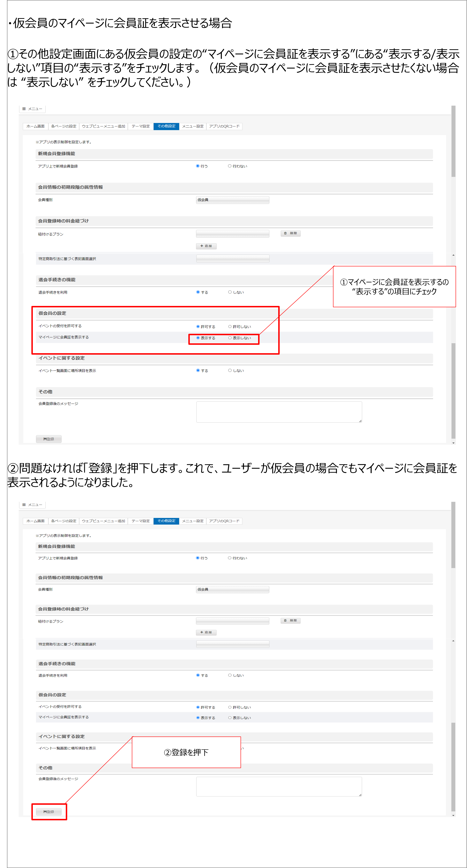Click the 会員登録後のメッセージ text area in the upper form
The image size is (467, 868).
279,412
